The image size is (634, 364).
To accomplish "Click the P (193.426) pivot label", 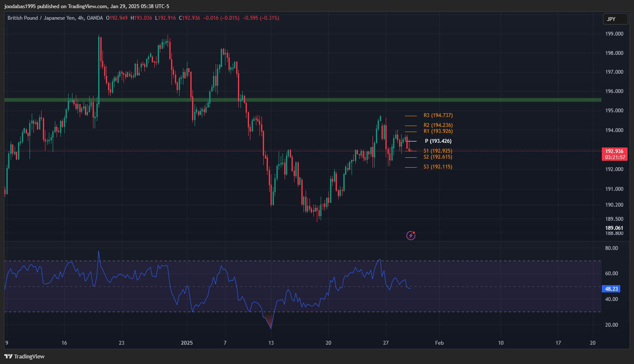I will click(x=438, y=141).
